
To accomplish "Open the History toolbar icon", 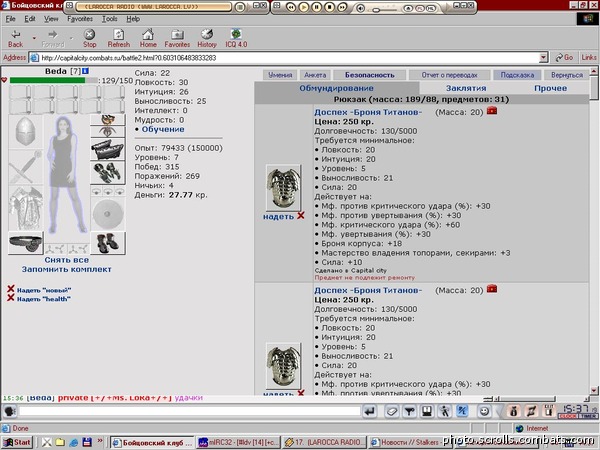I will [x=207, y=38].
